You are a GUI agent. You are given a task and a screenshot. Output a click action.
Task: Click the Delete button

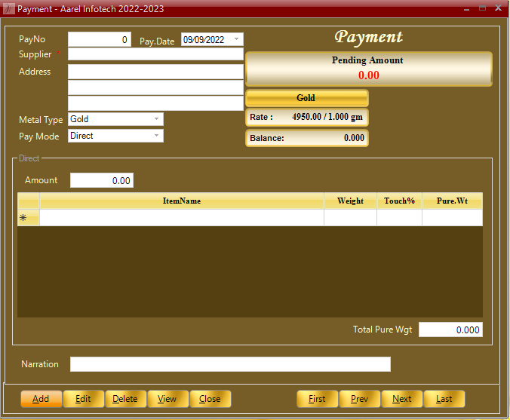(x=125, y=399)
